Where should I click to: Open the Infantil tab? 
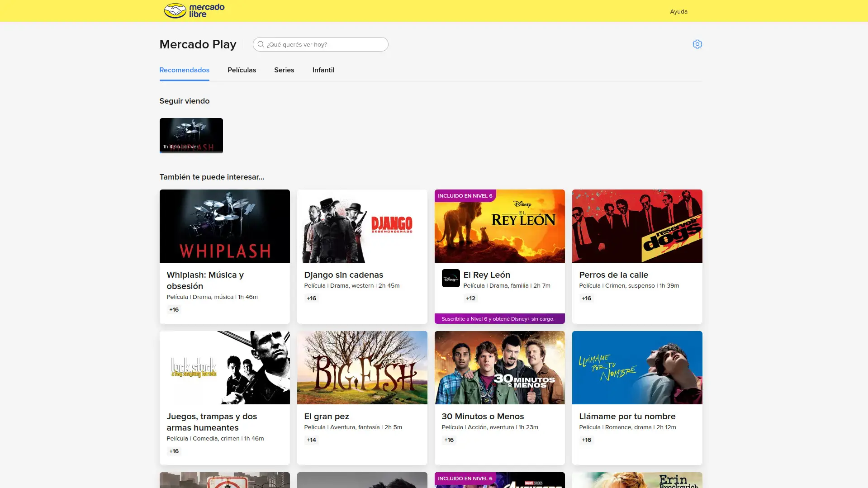(x=323, y=70)
